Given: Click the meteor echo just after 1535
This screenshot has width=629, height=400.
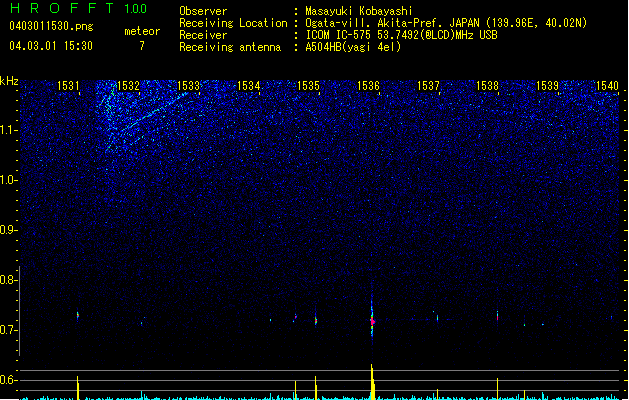Looking at the screenshot, I should click(316, 321).
